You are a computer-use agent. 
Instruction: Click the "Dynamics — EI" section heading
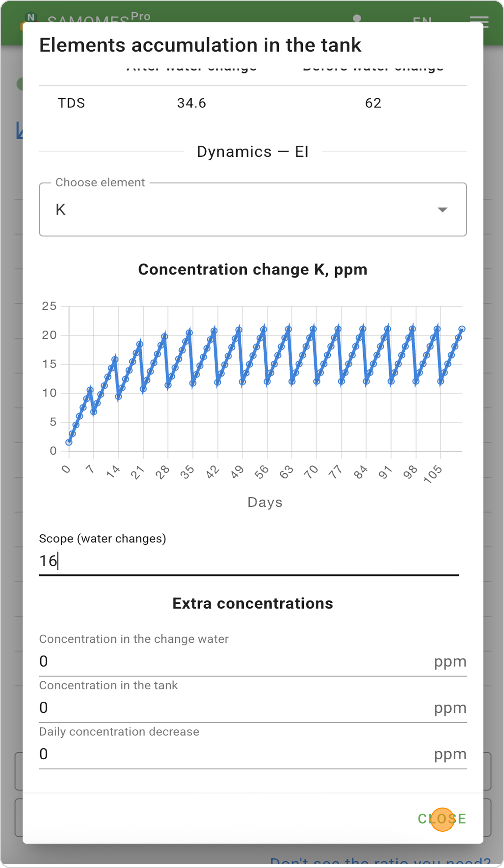(253, 152)
